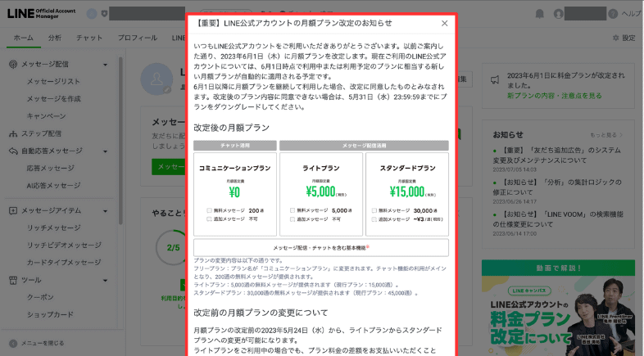Click メッセージ配信・チャットを含む基本機能 box
The image size is (644, 356).
[320, 248]
